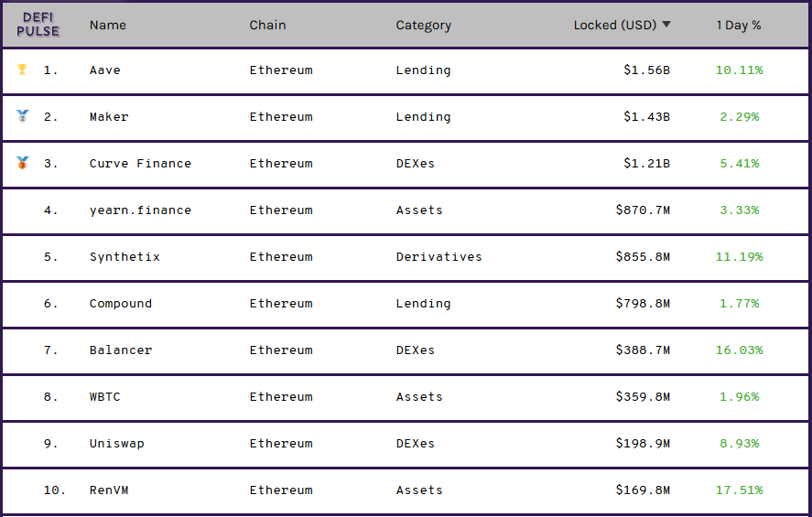Open the RenVM project link
The image size is (812, 517).
coord(109,490)
